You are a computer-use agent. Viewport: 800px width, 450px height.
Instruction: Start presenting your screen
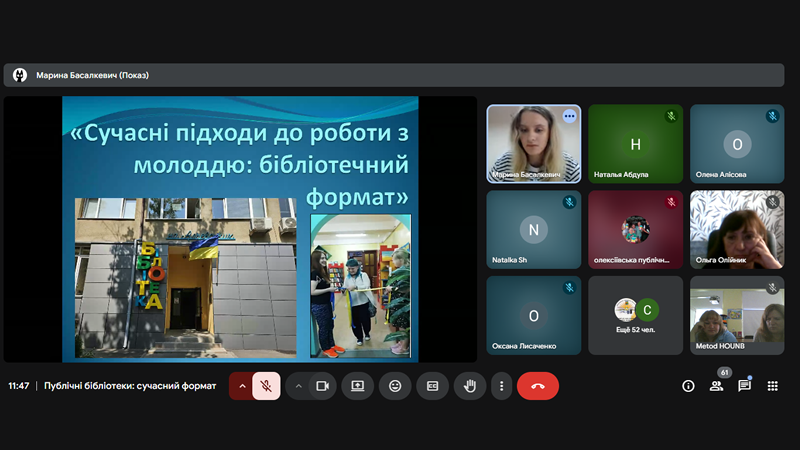358,386
